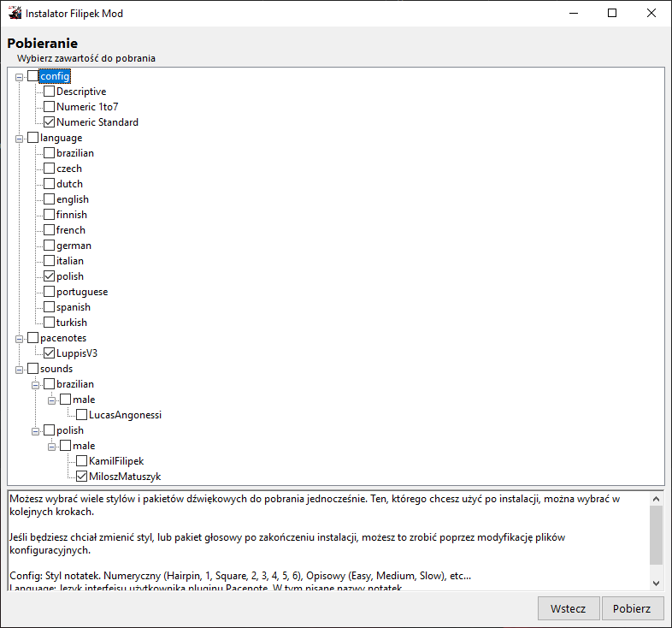Uncheck the Numeric Standard checkbox
The image size is (672, 628).
[50, 122]
